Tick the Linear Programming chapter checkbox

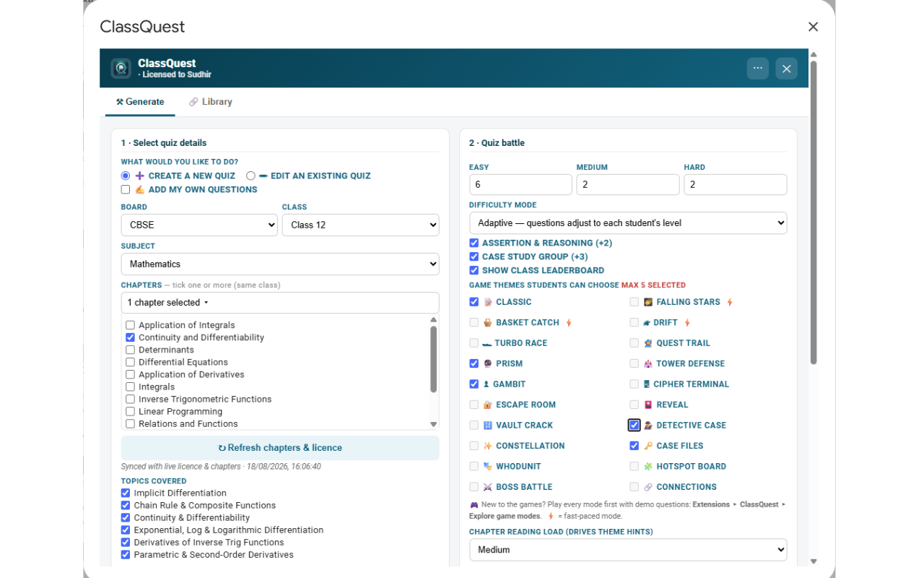tap(131, 412)
